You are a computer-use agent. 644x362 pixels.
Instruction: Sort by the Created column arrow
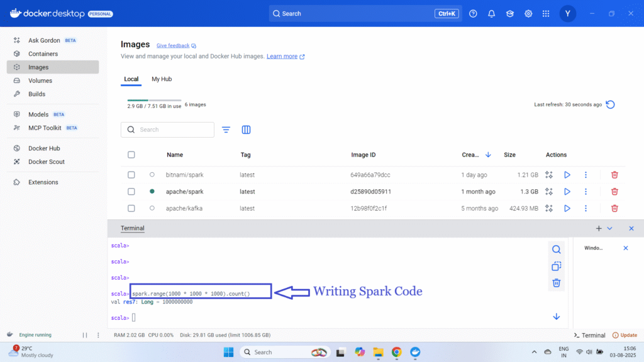pos(488,155)
